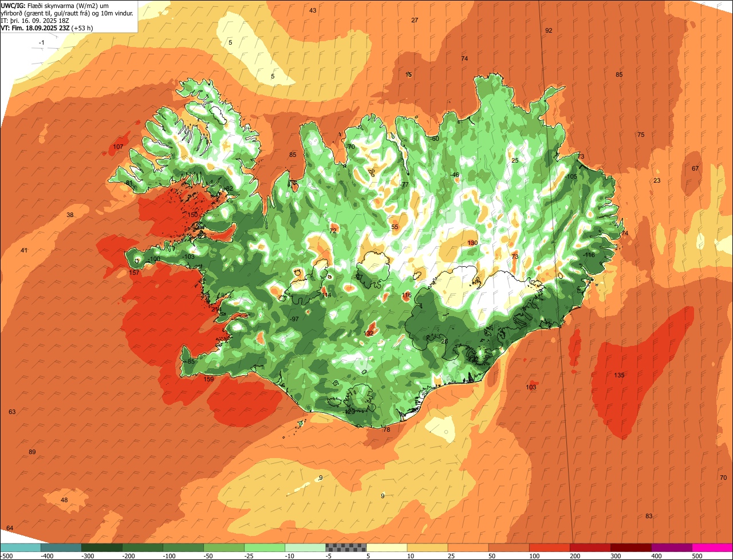Viewport: 733px width, 560px height.
Task: Click the flux value '-1' on the map
Action: coord(41,43)
